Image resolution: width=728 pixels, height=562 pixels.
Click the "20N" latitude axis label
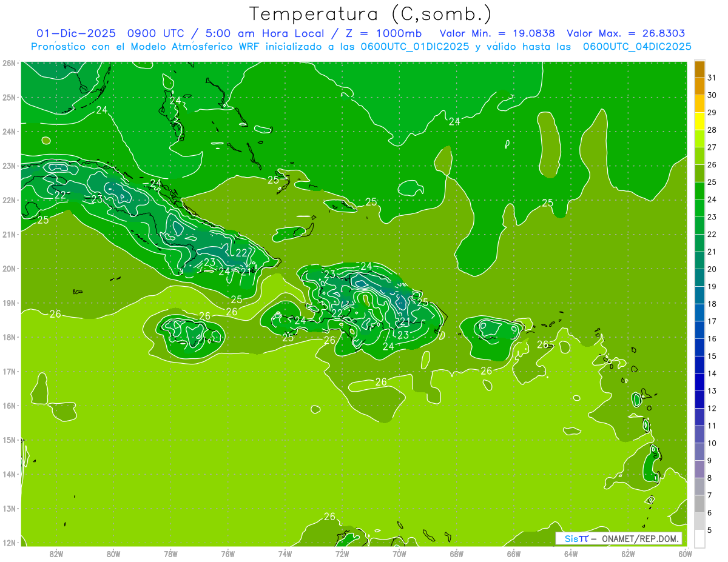point(8,269)
